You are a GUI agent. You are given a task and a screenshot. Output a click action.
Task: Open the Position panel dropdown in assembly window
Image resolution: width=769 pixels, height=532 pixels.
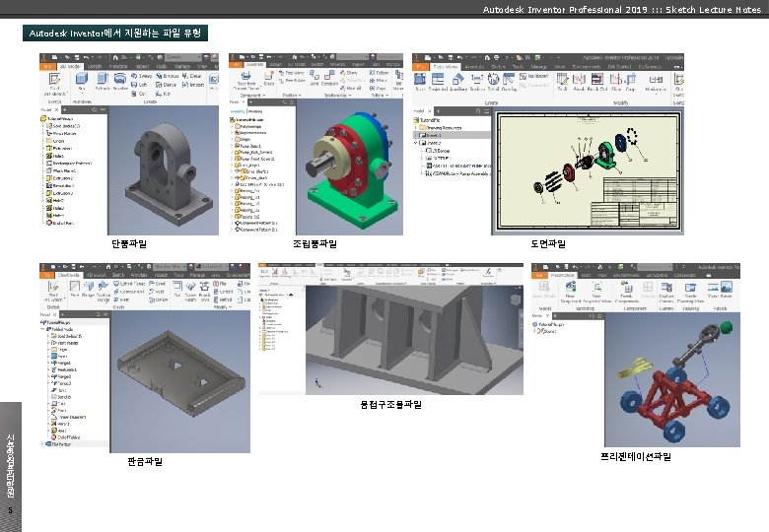[x=291, y=96]
